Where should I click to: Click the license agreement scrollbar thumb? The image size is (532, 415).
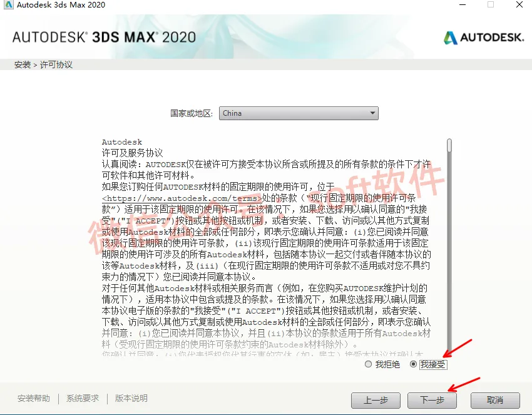point(449,145)
